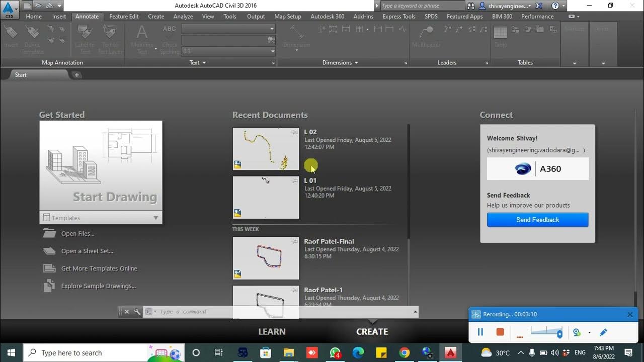This screenshot has height=362, width=644.
Task: Click the Task View taskbar icon
Action: [219, 352]
